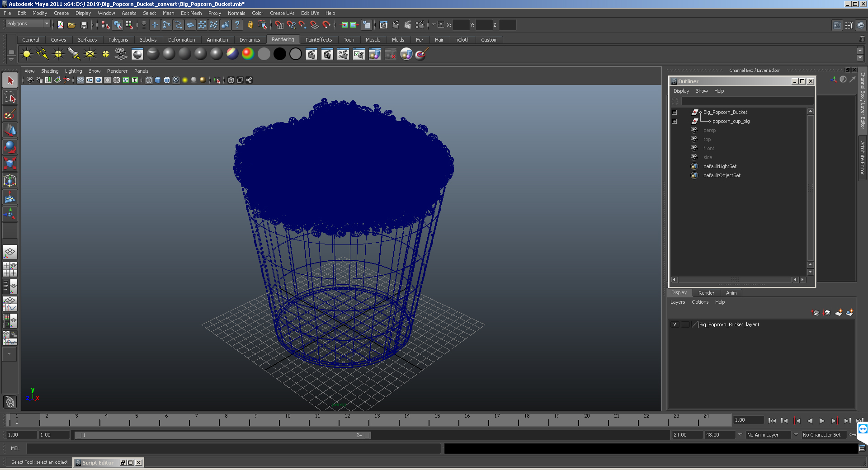The image size is (868, 470).
Task: Expand the toolbox layout options arrow
Action: point(9,354)
